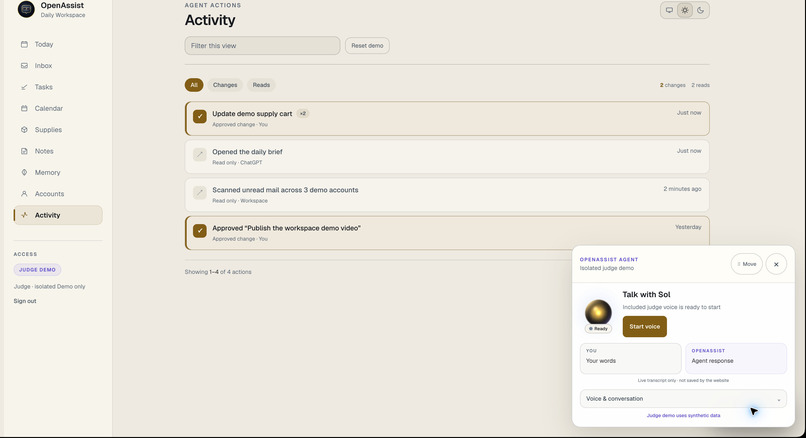
Task: Click the 2 reads counter text
Action: click(x=700, y=85)
